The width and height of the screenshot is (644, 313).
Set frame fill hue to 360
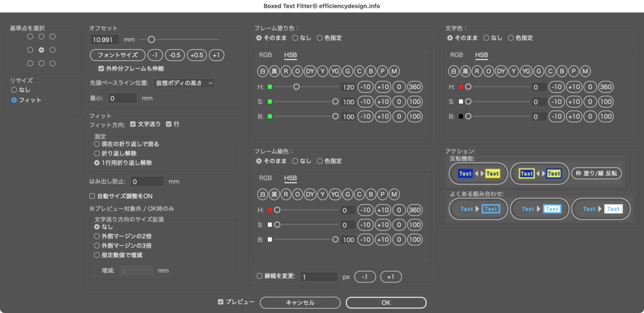tap(415, 87)
